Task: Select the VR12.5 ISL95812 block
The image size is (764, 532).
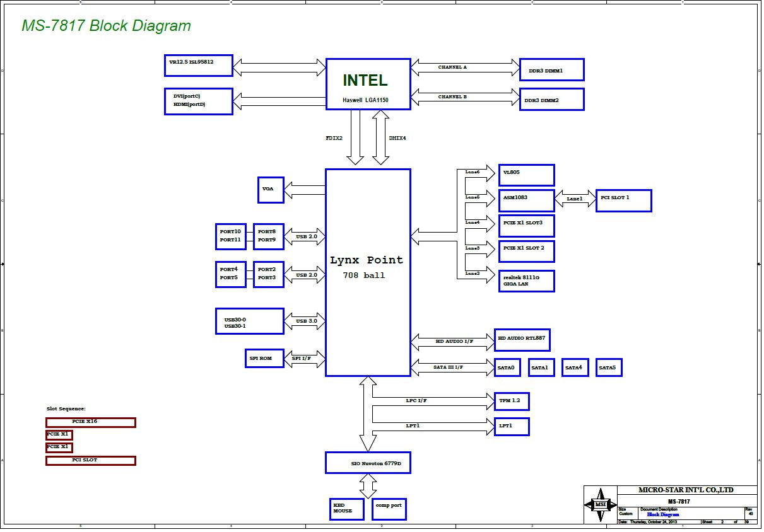Action: 199,66
